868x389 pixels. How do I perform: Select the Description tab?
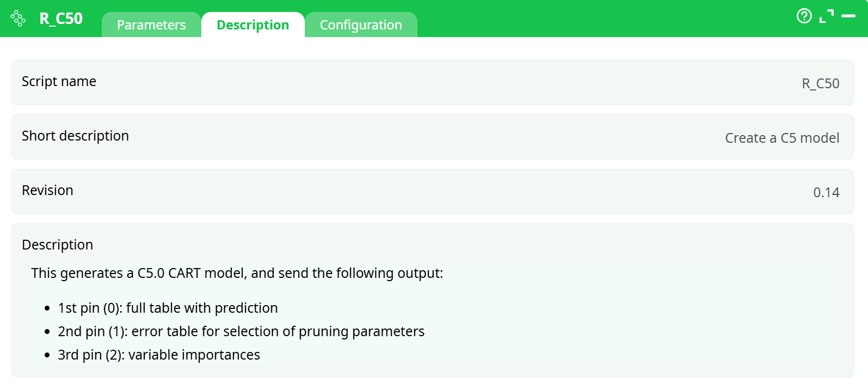[x=253, y=25]
